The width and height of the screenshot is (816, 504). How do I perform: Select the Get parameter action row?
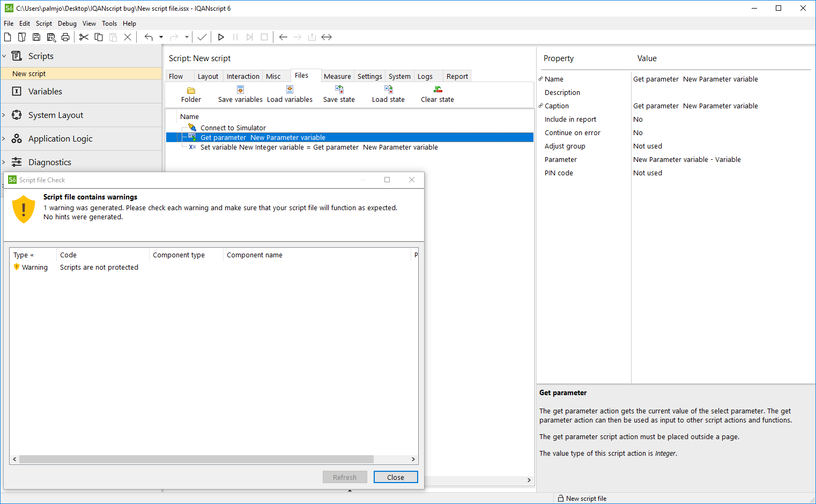click(x=350, y=137)
